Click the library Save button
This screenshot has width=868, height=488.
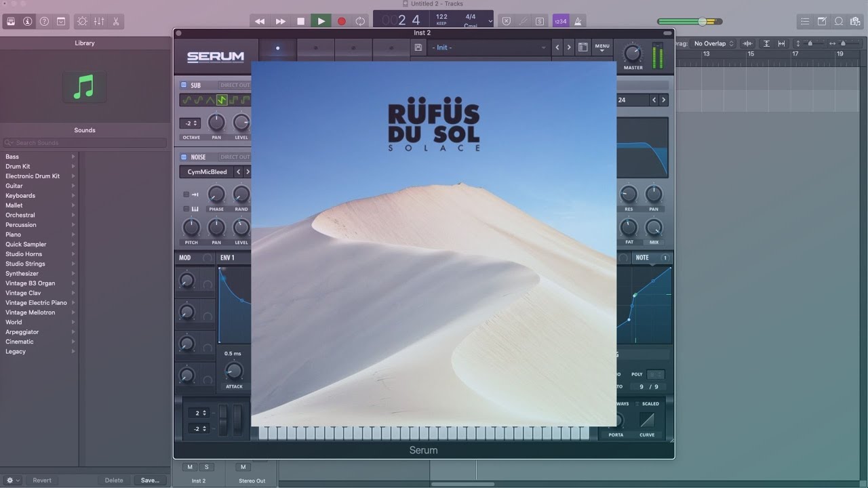click(x=150, y=480)
